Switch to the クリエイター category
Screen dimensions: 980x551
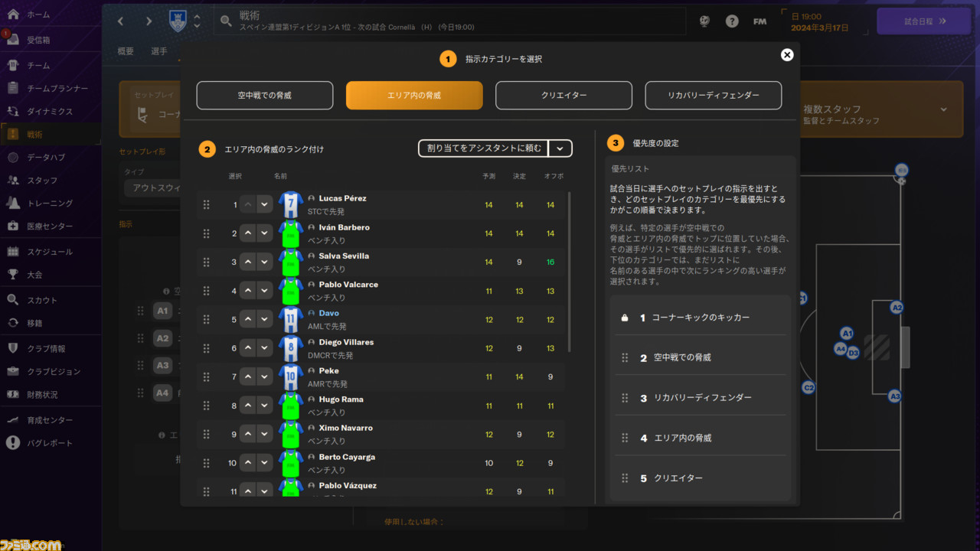(x=563, y=96)
